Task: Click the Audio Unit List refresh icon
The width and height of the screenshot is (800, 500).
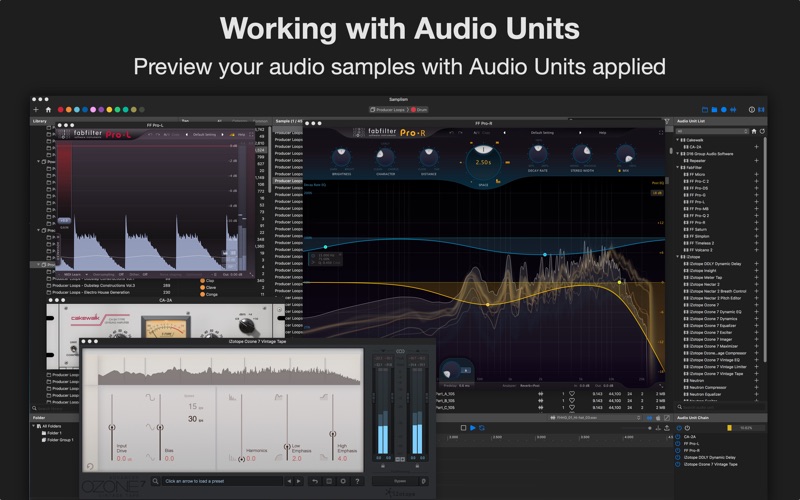Action: point(762,132)
